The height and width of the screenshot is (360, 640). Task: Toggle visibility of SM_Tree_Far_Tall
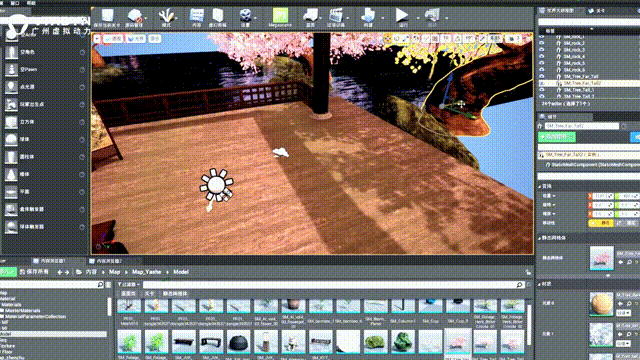click(x=542, y=76)
